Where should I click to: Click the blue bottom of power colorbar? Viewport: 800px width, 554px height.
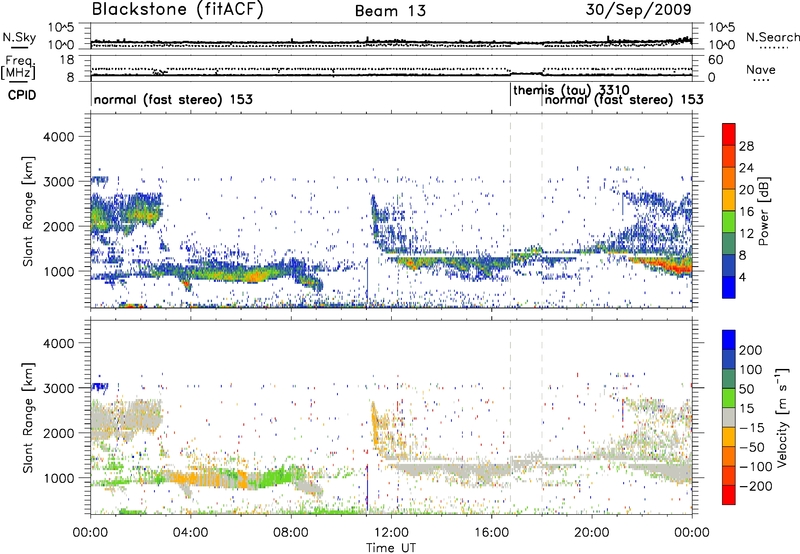click(x=729, y=288)
